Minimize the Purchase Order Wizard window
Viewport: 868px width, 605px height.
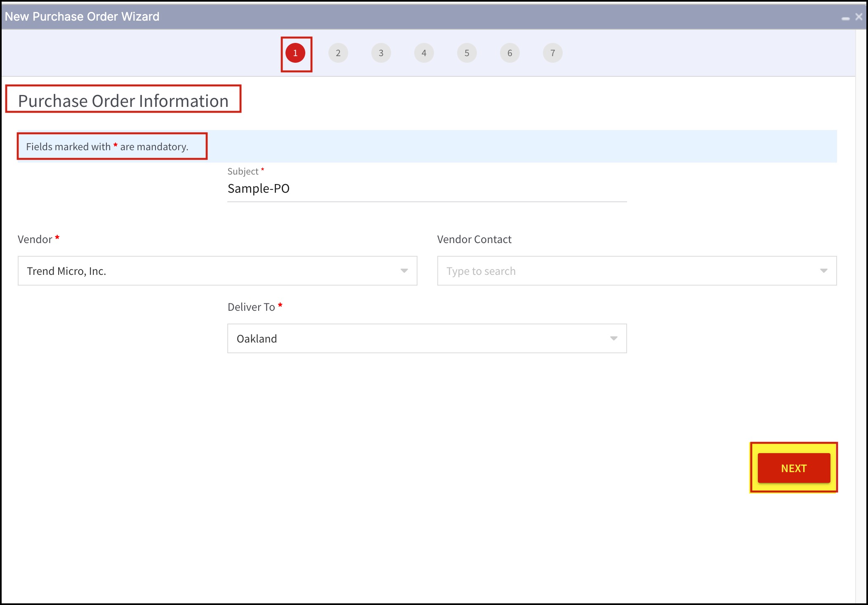click(x=845, y=18)
